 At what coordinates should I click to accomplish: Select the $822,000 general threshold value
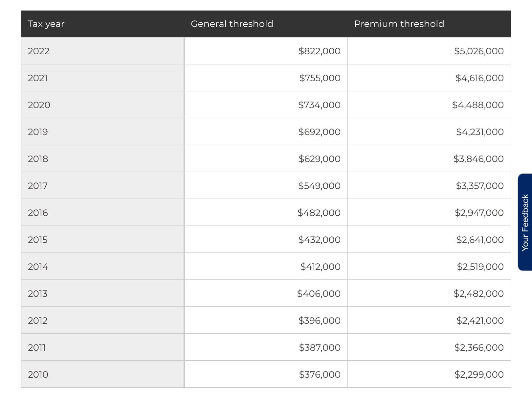click(x=320, y=51)
